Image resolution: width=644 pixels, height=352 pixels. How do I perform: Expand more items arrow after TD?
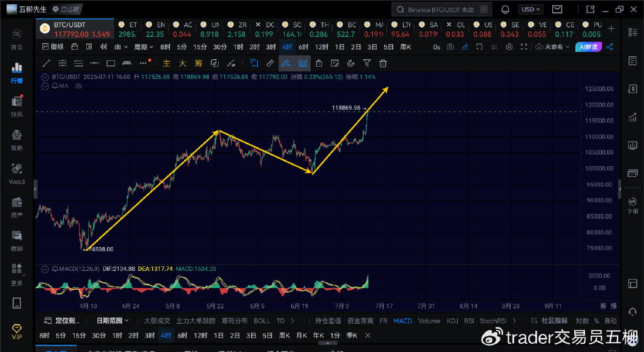click(x=292, y=321)
